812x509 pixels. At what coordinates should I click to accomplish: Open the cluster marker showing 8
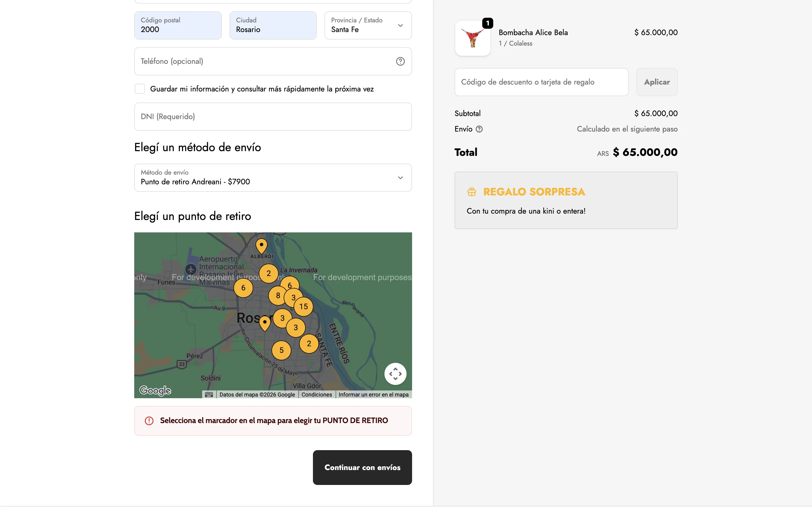pyautogui.click(x=278, y=296)
